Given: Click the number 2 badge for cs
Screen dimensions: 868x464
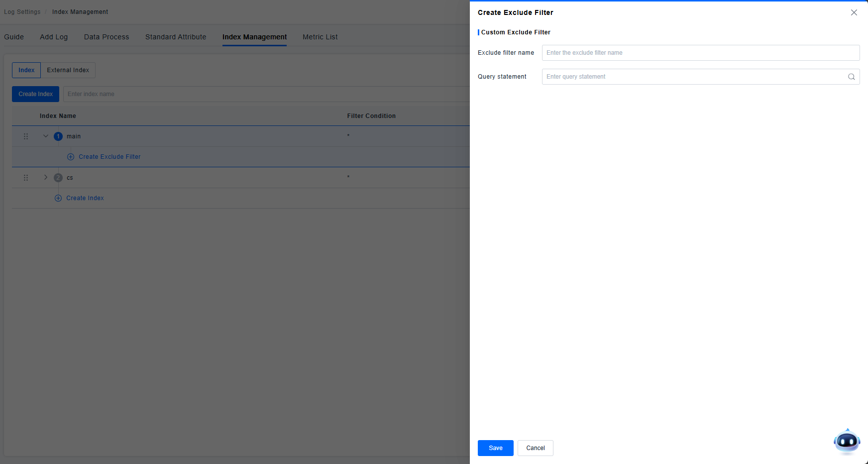Looking at the screenshot, I should tap(58, 178).
